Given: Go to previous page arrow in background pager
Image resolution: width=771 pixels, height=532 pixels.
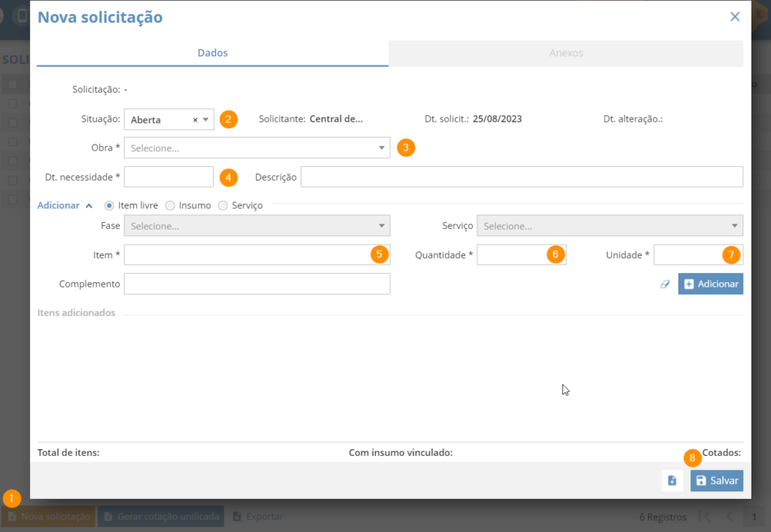Looking at the screenshot, I should 730,516.
